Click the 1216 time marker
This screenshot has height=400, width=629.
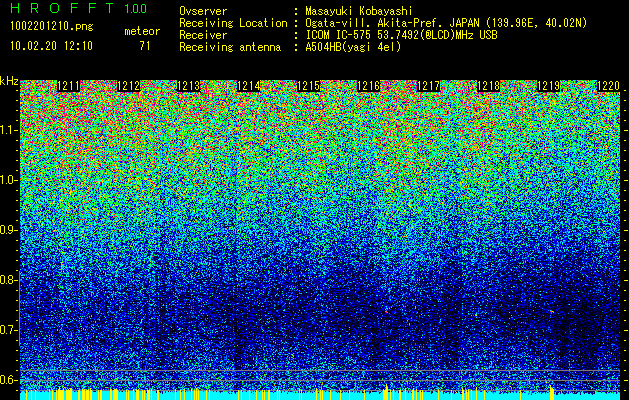pyautogui.click(x=369, y=86)
